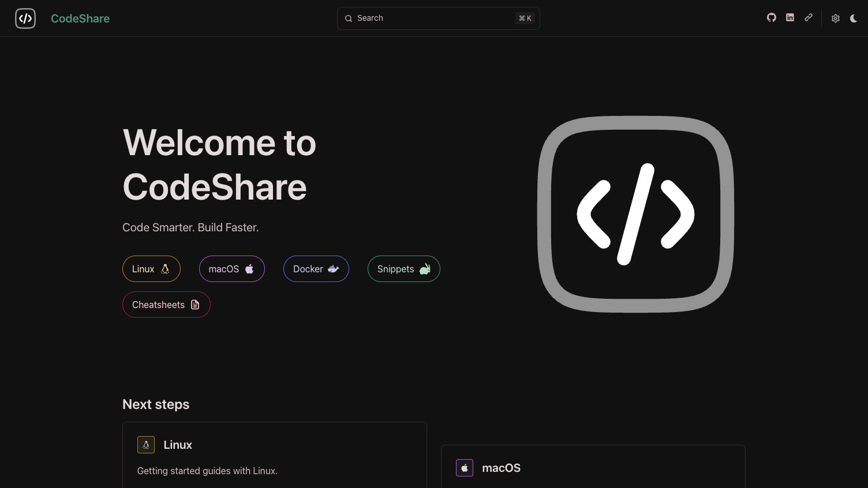Select the macOS tag pill

(x=231, y=269)
